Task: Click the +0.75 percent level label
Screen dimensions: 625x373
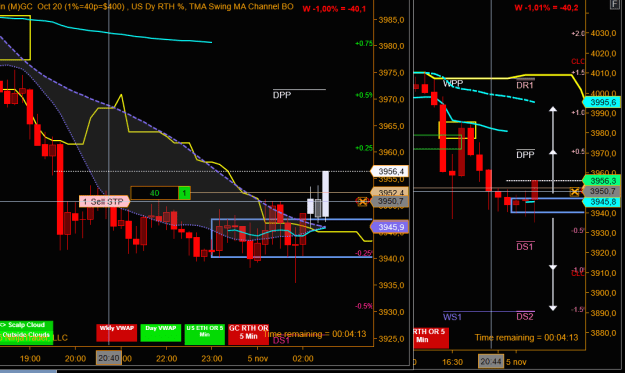Action: click(364, 44)
